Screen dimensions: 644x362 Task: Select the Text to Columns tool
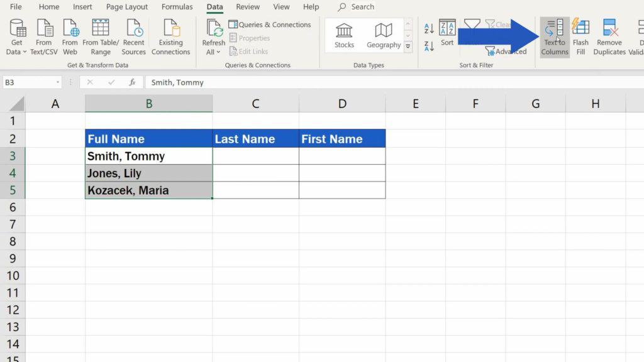(x=554, y=36)
